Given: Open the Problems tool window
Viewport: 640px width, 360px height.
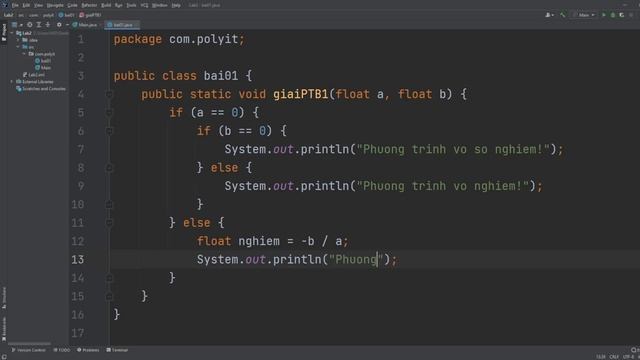Looking at the screenshot, I should tap(88, 350).
